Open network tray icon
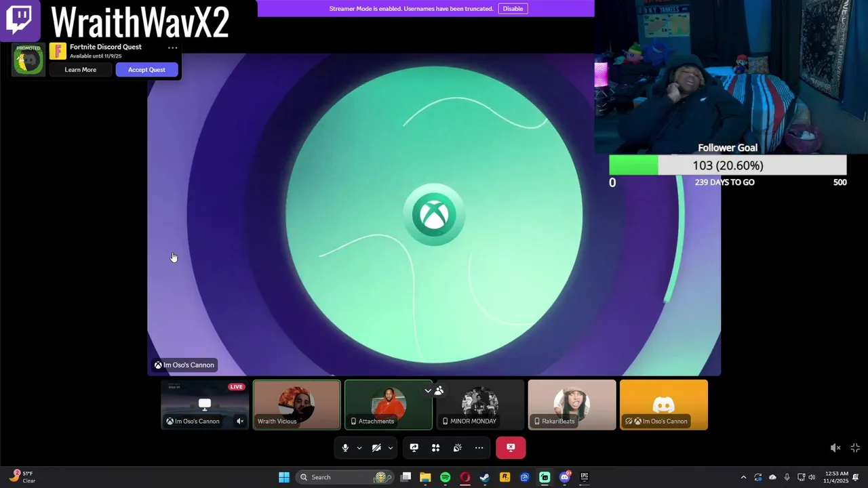This screenshot has width=868, height=488. click(x=801, y=477)
